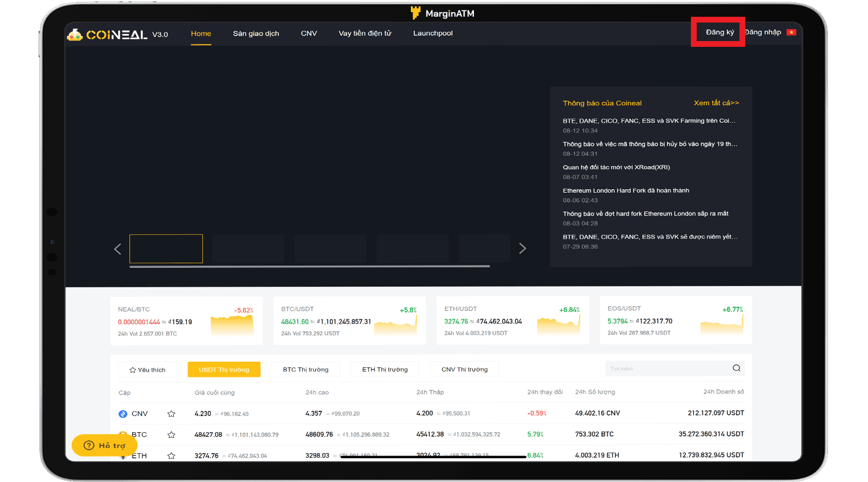Open Sàn giao dịch menu
The width and height of the screenshot is (868, 482).
[256, 34]
